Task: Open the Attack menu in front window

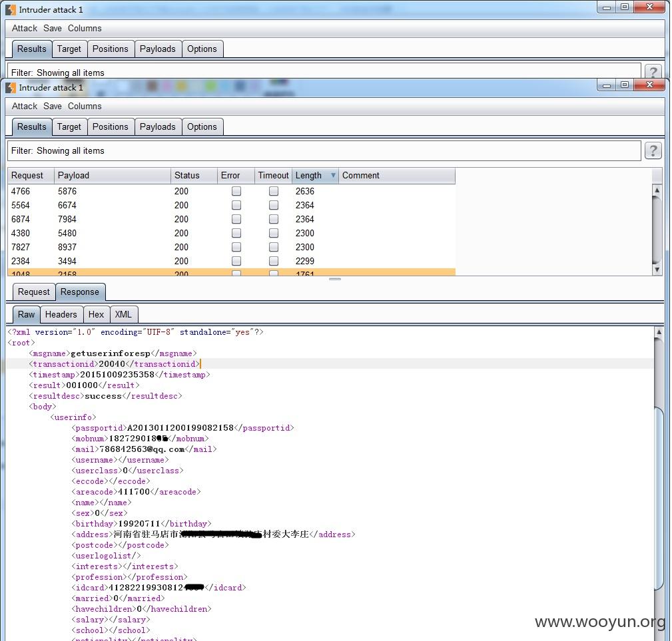Action: (25, 107)
